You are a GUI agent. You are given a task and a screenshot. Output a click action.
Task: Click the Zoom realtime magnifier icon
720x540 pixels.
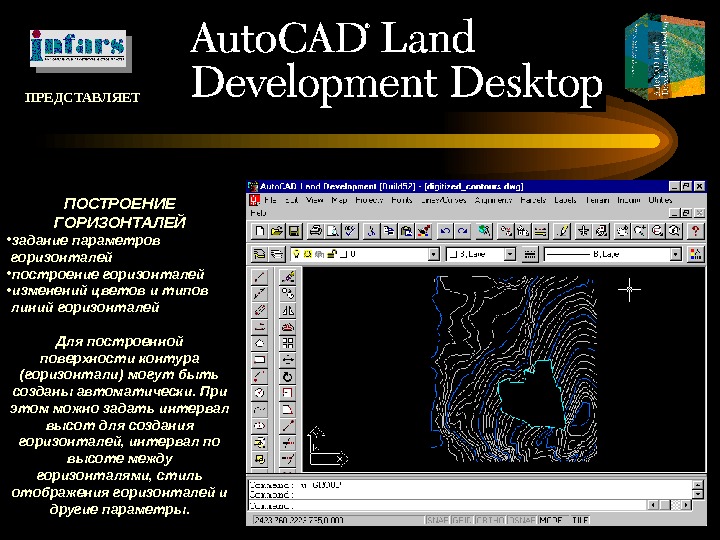point(639,231)
